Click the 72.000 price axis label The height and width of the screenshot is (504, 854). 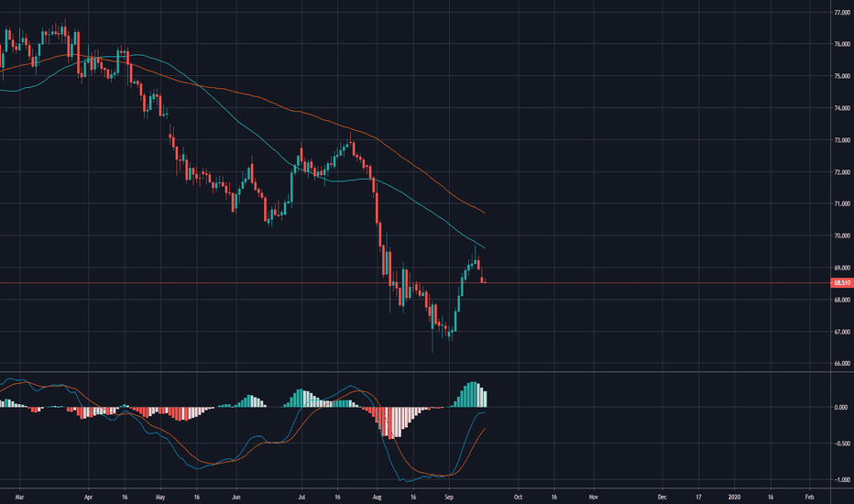pyautogui.click(x=841, y=172)
